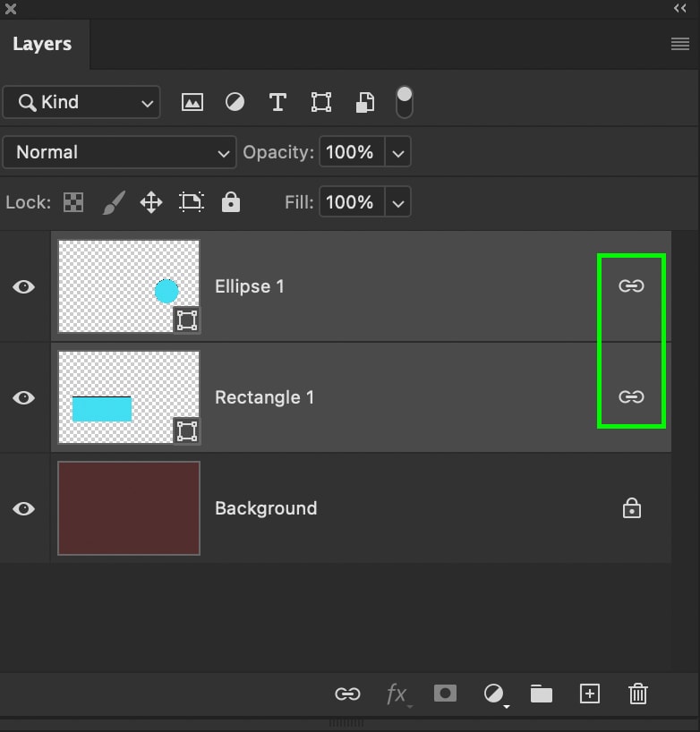Image resolution: width=700 pixels, height=732 pixels.
Task: Click the link icon on Rectangle 1
Action: pyautogui.click(x=631, y=396)
